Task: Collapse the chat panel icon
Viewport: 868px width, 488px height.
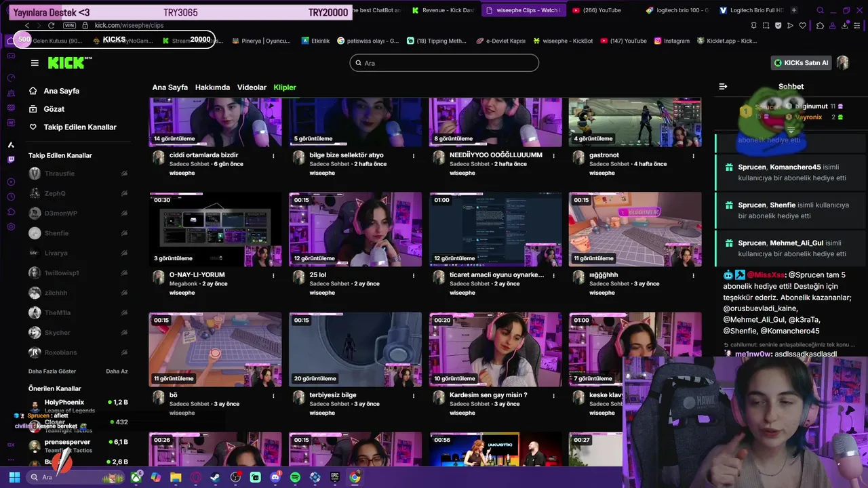Action: [x=723, y=86]
